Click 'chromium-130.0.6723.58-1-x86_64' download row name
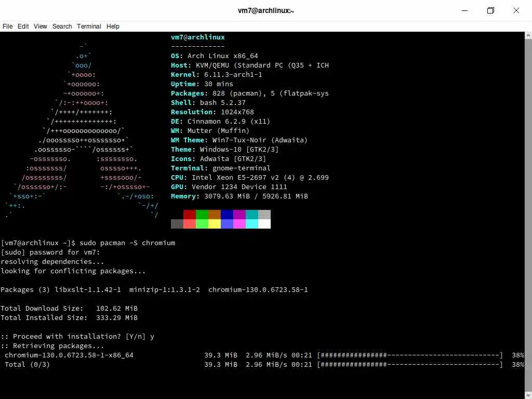This screenshot has height=399, width=532. coord(69,355)
